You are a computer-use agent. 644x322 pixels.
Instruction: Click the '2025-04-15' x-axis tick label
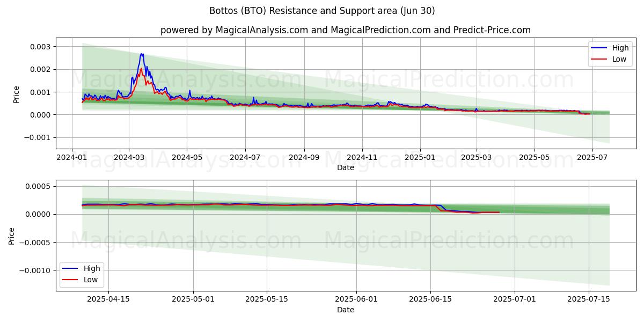(108, 299)
